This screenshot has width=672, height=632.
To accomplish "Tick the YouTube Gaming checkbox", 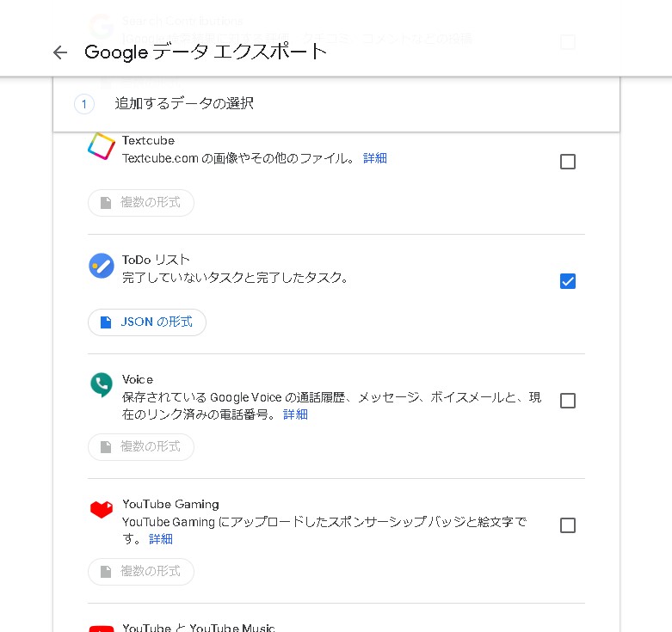I will pos(568,525).
